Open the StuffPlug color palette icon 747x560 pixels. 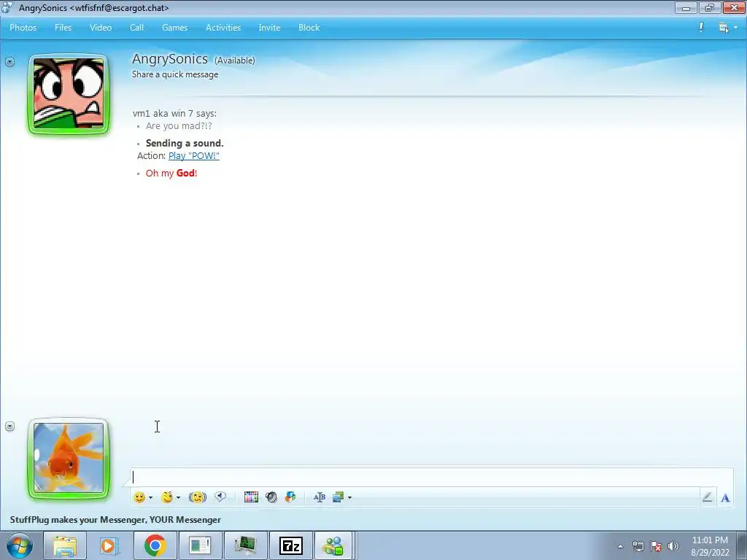(251, 497)
